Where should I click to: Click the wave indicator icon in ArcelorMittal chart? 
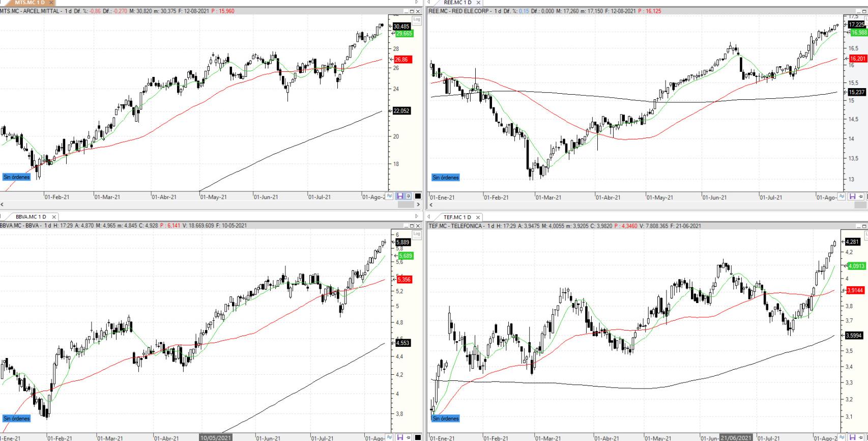click(x=390, y=196)
